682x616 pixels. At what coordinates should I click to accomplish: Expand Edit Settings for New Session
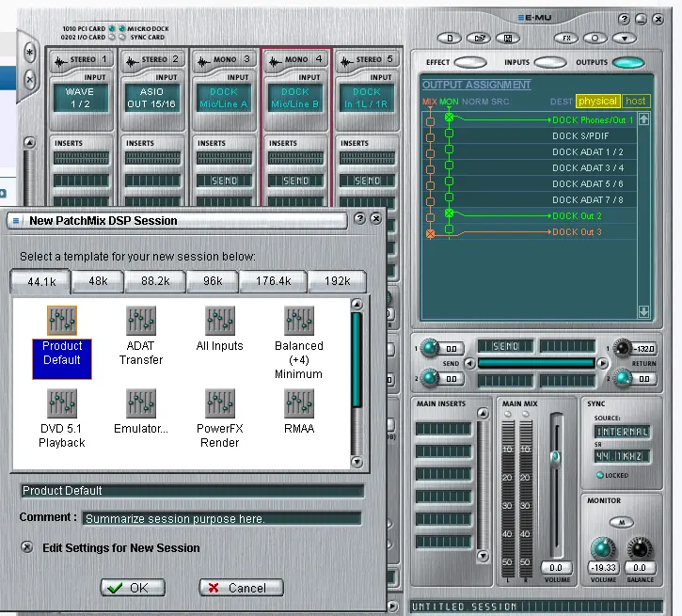pyautogui.click(x=27, y=547)
